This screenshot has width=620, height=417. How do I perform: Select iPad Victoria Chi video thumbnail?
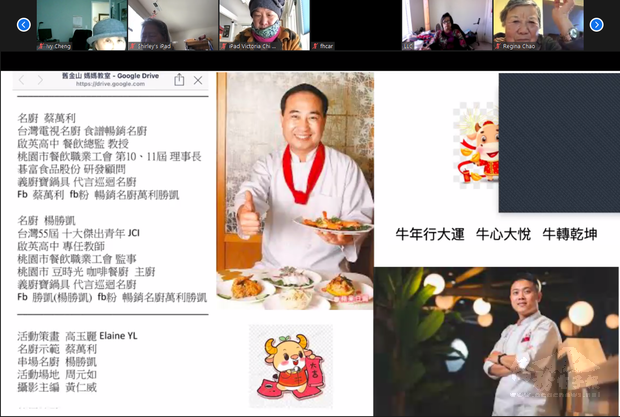(x=265, y=25)
